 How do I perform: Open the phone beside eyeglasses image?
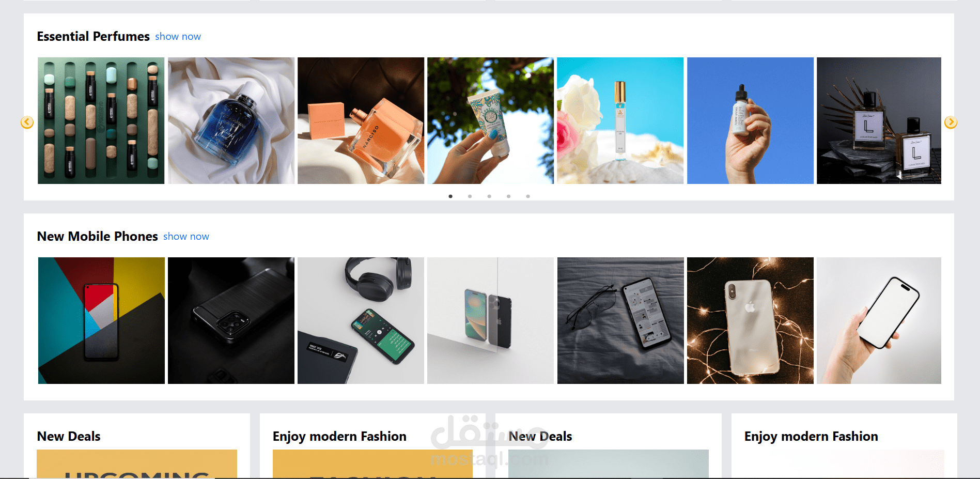click(620, 320)
